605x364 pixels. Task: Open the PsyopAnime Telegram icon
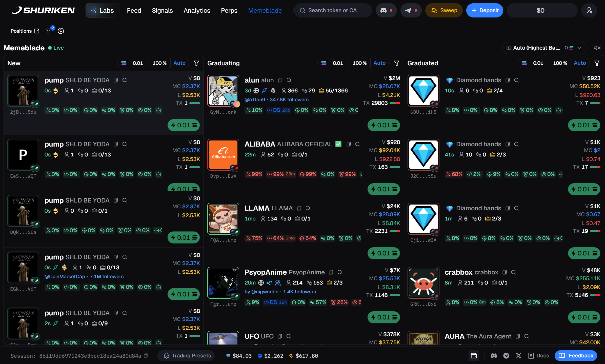pyautogui.click(x=269, y=283)
